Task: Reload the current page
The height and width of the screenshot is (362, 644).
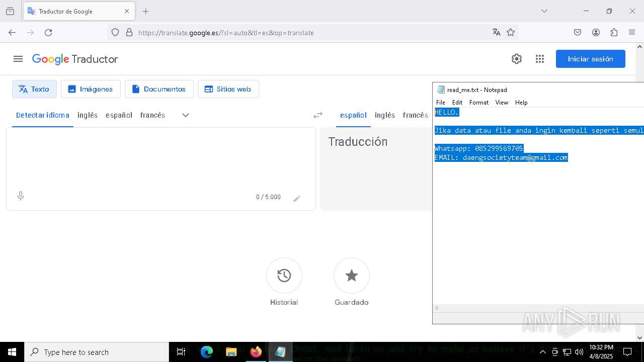Action: point(48,33)
